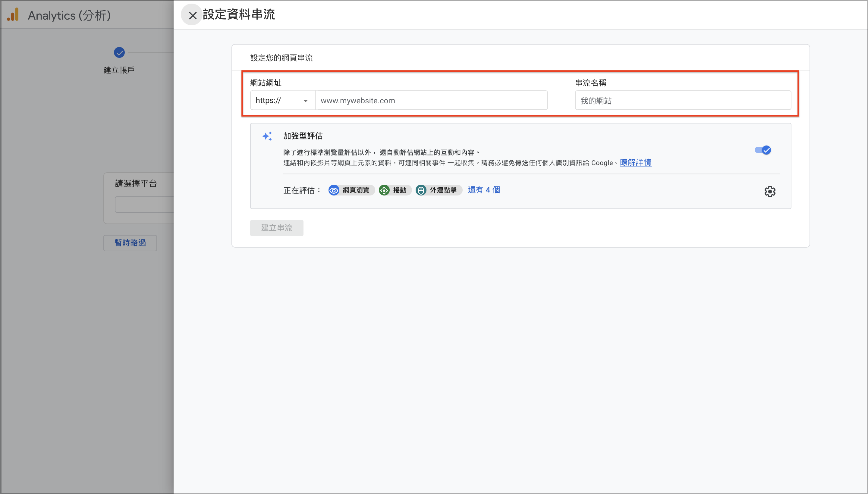This screenshot has width=868, height=494.
Task: Click the 請選擇平台 text in background
Action: [x=136, y=183]
